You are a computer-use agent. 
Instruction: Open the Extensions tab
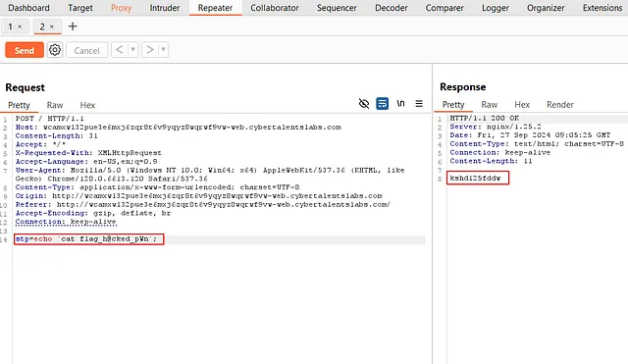[602, 8]
